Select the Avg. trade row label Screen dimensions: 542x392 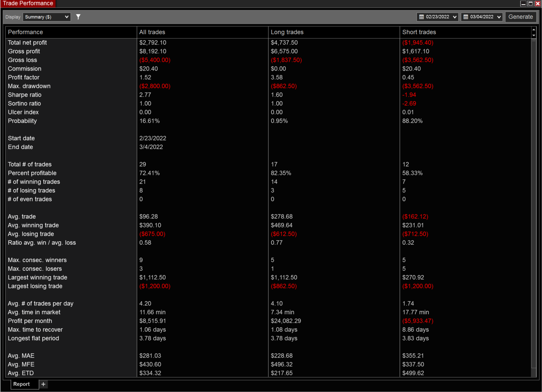point(22,217)
